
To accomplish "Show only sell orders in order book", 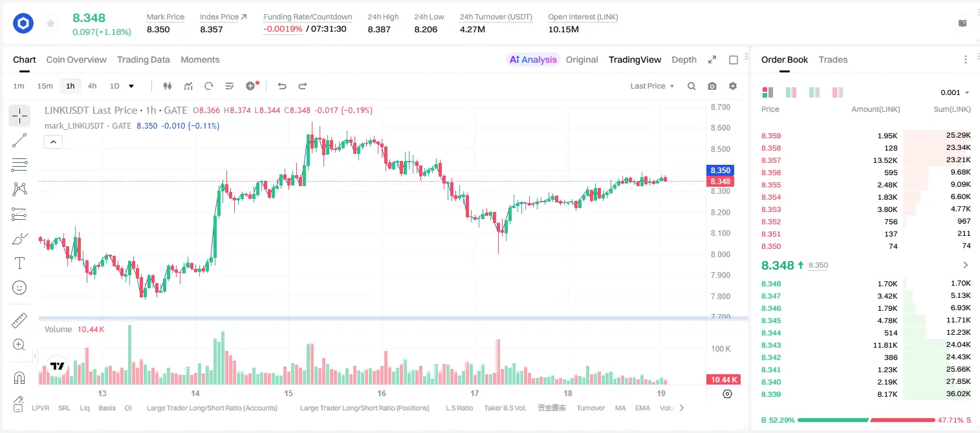I will tap(836, 92).
